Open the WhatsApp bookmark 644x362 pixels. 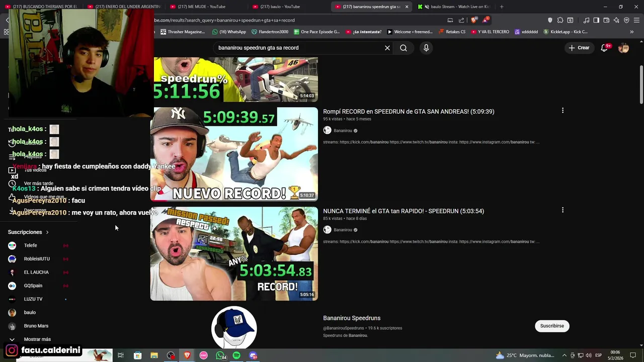click(x=229, y=32)
